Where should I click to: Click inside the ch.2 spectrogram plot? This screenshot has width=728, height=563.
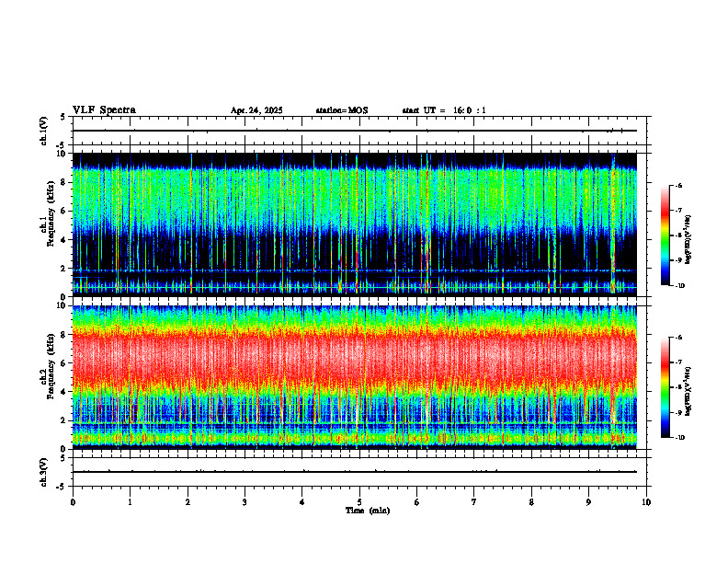click(355, 377)
